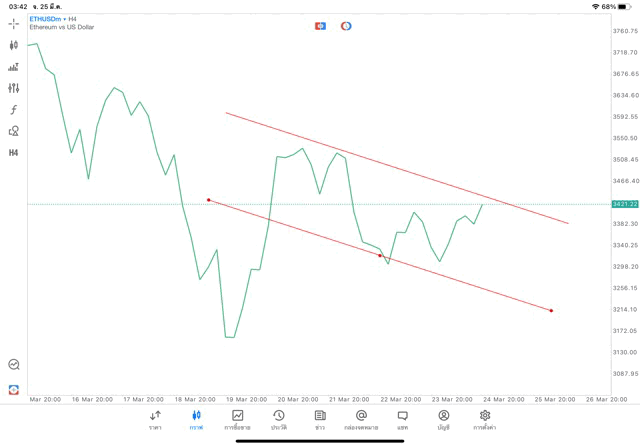Open the History (ประวัติ) tab
This screenshot has height=447, width=640.
point(278,420)
